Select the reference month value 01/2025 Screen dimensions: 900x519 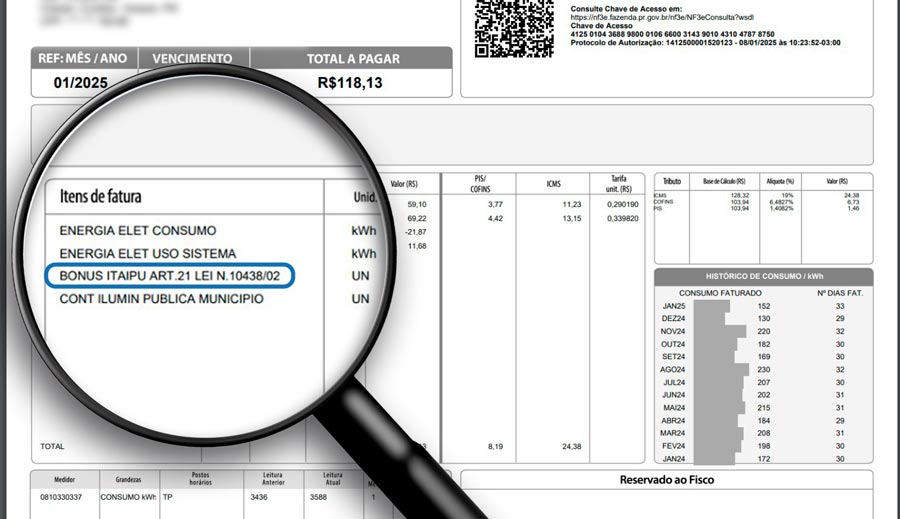point(80,83)
